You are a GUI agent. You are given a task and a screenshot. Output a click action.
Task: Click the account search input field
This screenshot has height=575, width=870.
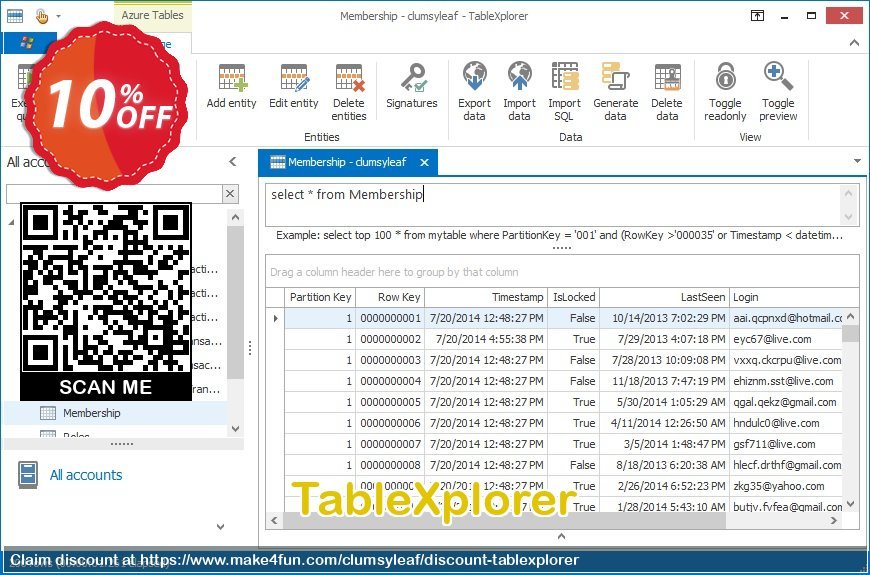114,194
